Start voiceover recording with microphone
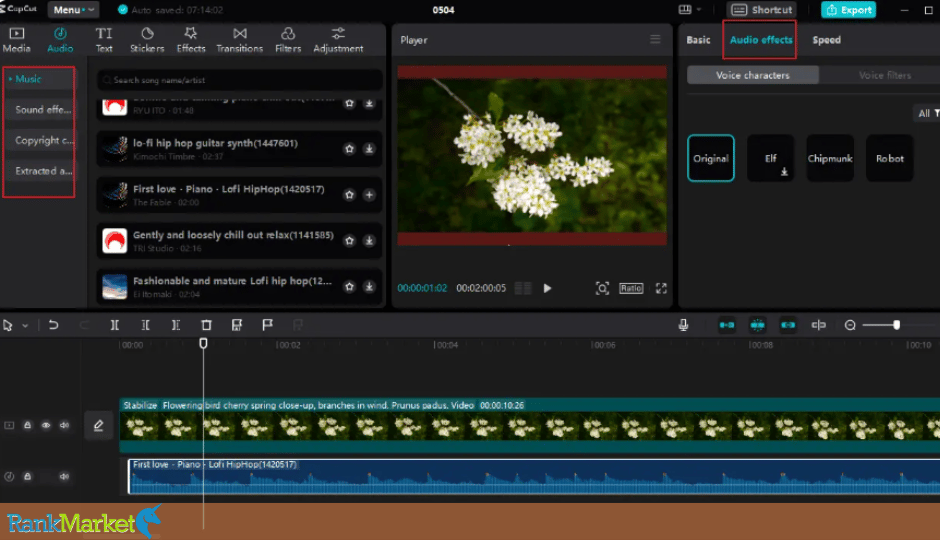This screenshot has height=540, width=940. point(683,325)
